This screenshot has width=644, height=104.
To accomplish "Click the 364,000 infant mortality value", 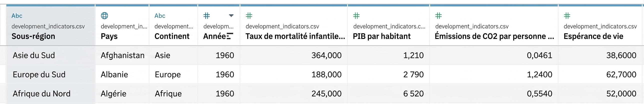I will click(x=326, y=55).
